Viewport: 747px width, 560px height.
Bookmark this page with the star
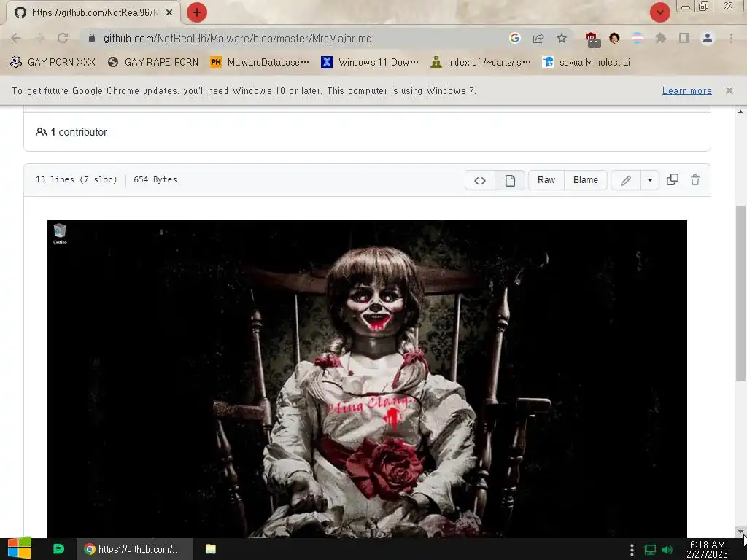point(562,38)
